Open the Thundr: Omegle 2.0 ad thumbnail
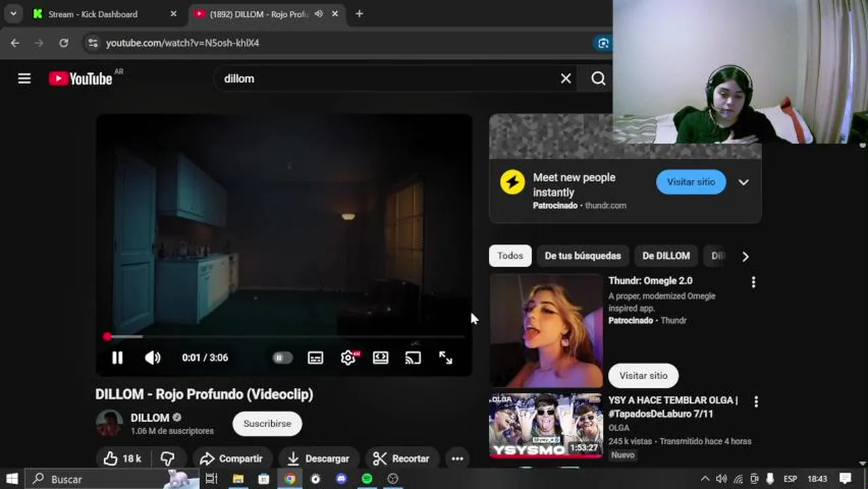 click(546, 331)
